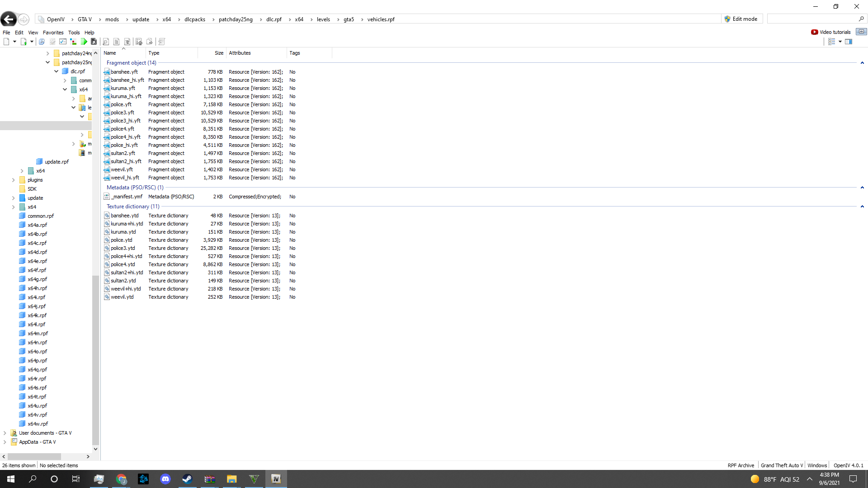Open Discord from the taskbar

165,479
